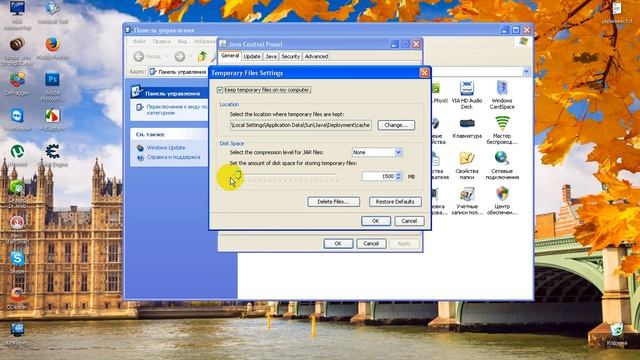Click KMPlayer desktop icon
Viewport: 640px width, 360px height.
pos(17,334)
